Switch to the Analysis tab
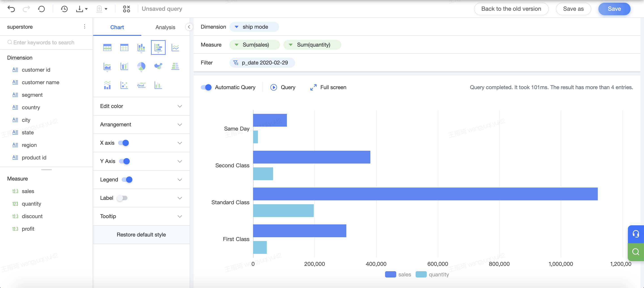The width and height of the screenshot is (644, 288). (x=165, y=27)
